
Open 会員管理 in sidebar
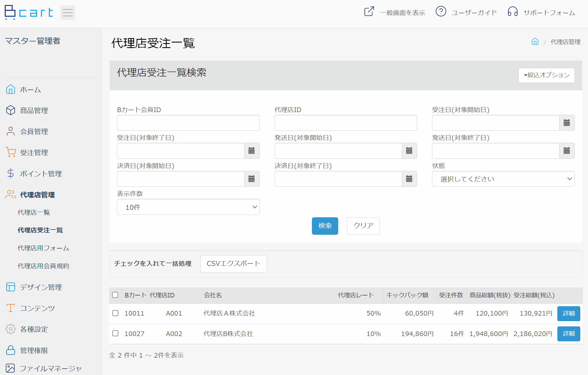click(34, 131)
